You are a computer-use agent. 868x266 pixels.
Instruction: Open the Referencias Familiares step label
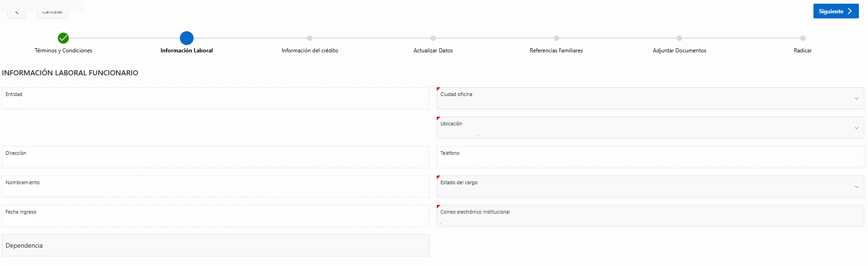[x=556, y=51]
